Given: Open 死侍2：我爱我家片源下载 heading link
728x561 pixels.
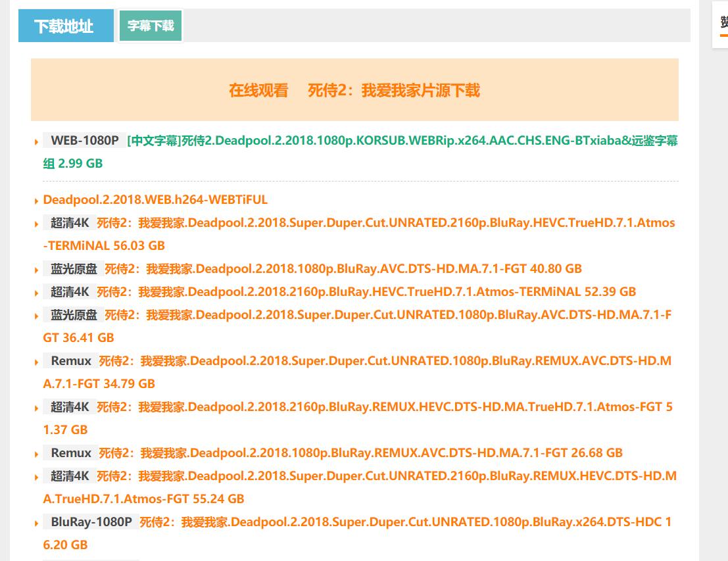Looking at the screenshot, I should click(394, 90).
